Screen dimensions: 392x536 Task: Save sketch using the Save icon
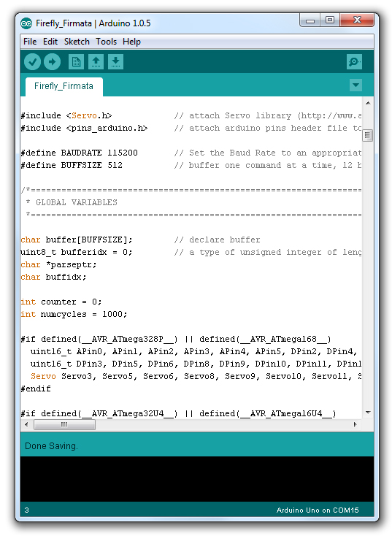[115, 62]
